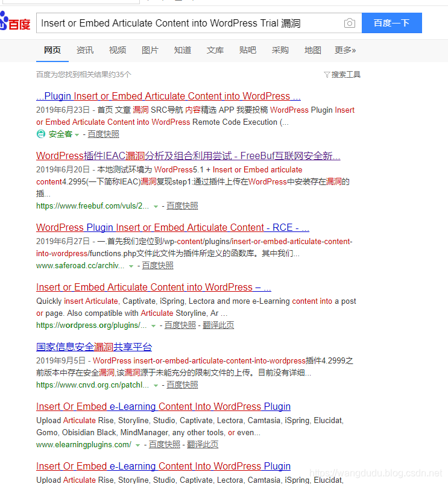Viewport: 448px width, 484px height.
Task: Open camera image search icon
Action: pyautogui.click(x=350, y=23)
